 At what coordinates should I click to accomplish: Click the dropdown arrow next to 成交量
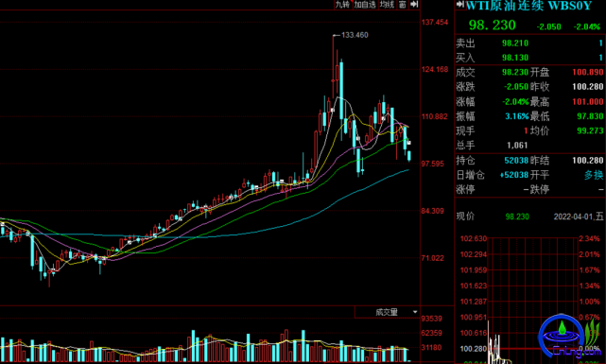pyautogui.click(x=415, y=312)
